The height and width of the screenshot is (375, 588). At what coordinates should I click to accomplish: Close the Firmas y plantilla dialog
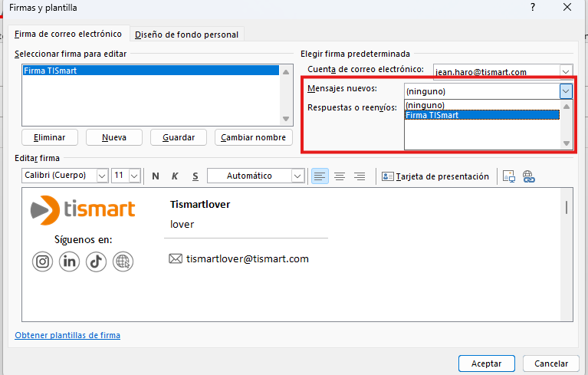(x=567, y=7)
